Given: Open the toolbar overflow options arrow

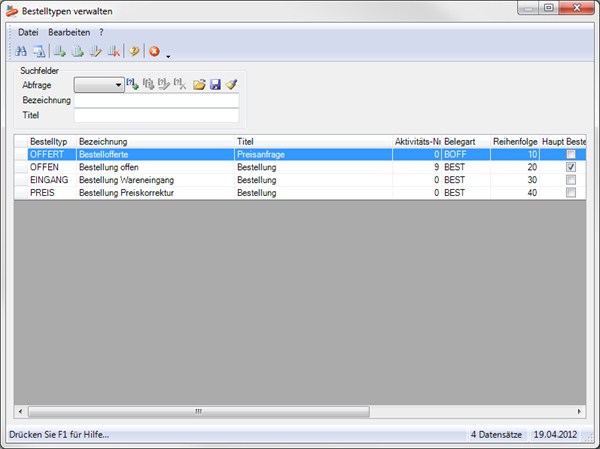Looking at the screenshot, I should [168, 53].
